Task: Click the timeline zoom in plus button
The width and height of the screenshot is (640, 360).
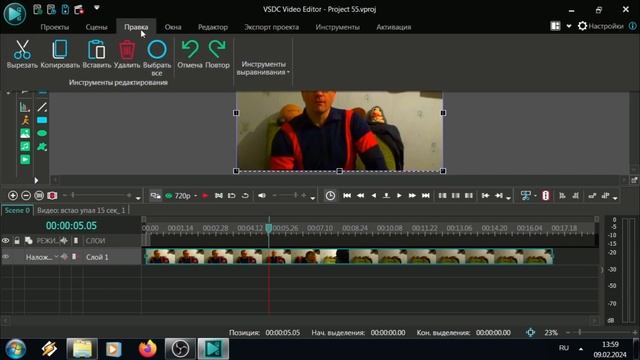Action: click(13, 196)
